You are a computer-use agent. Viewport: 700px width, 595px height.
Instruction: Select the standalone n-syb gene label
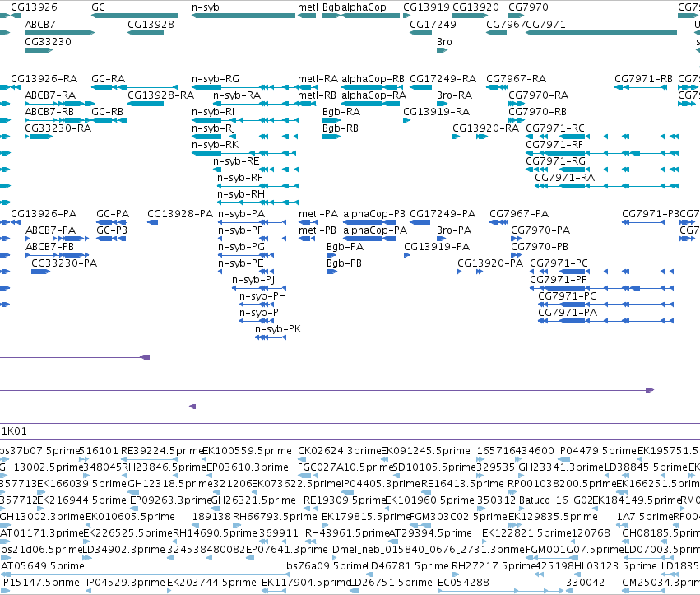click(x=206, y=7)
